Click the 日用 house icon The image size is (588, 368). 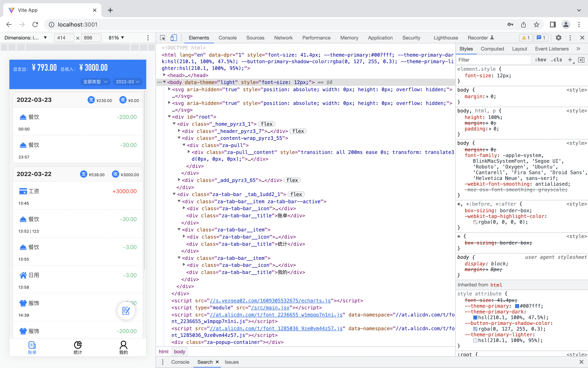click(x=23, y=275)
